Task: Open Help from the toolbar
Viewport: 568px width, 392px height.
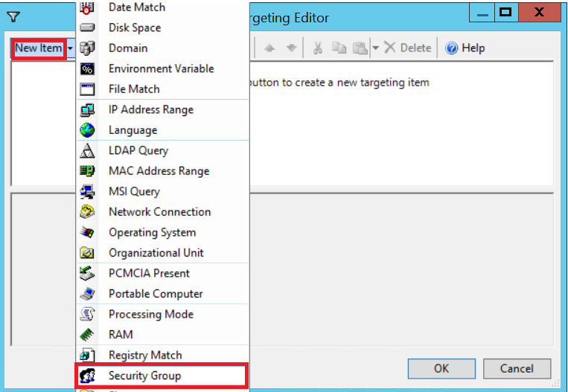Action: coord(465,48)
